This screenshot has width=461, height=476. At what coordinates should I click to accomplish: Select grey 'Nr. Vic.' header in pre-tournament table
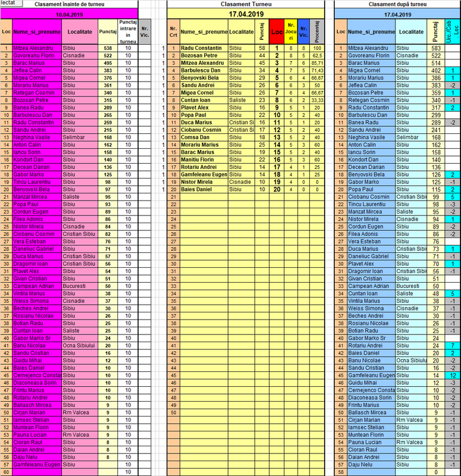145,32
